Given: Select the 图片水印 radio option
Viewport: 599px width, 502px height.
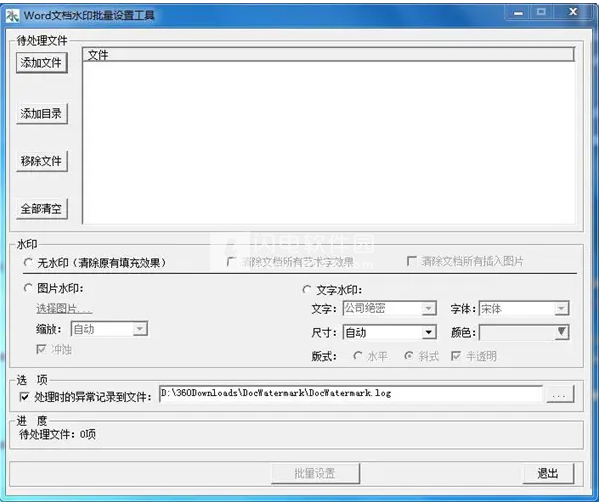Looking at the screenshot, I should [x=28, y=288].
